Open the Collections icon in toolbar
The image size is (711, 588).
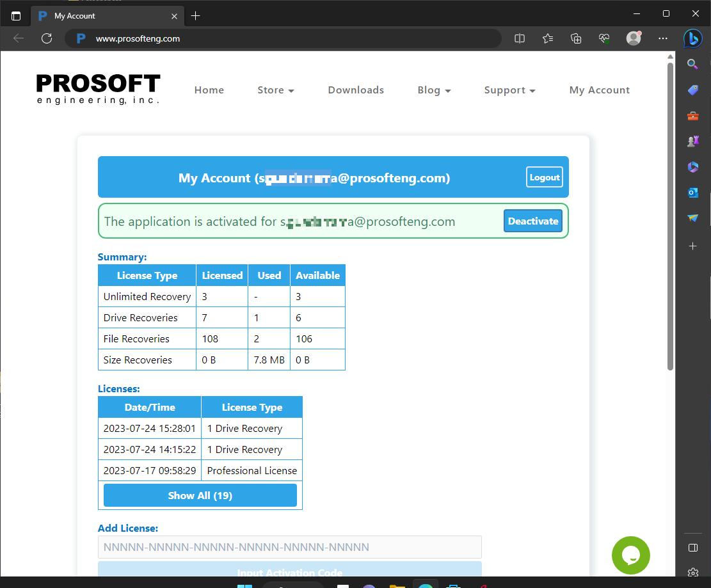576,38
